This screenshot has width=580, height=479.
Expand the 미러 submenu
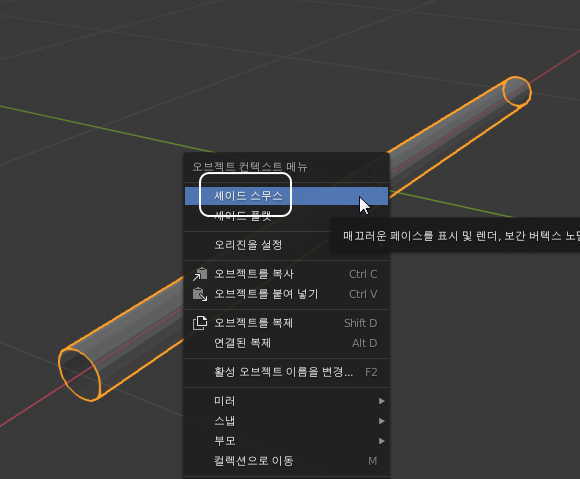pyautogui.click(x=286, y=401)
